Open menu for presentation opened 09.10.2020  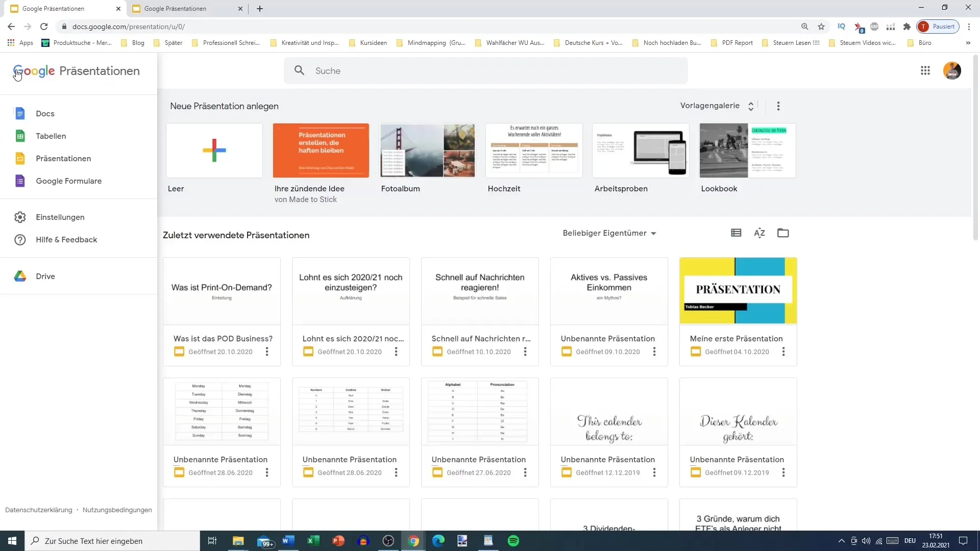(654, 352)
